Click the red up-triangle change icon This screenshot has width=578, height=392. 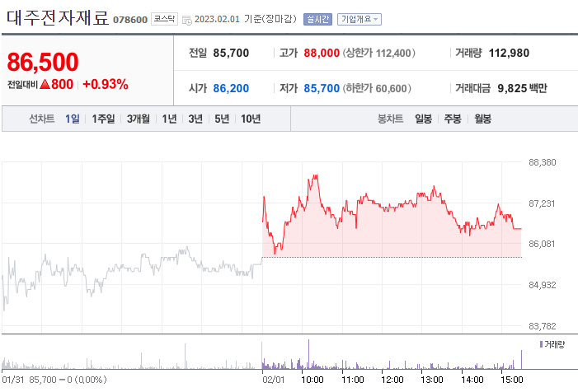[x=45, y=84]
